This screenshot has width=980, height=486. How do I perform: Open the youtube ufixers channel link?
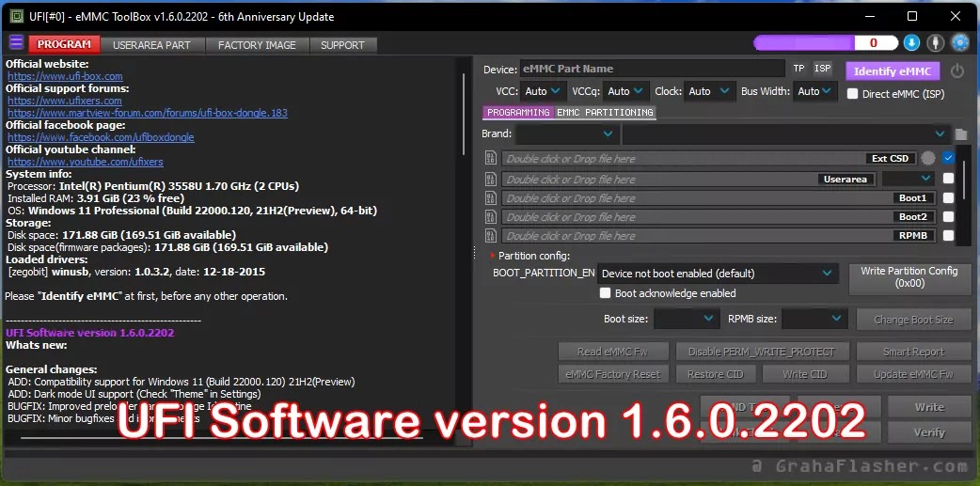(x=85, y=162)
